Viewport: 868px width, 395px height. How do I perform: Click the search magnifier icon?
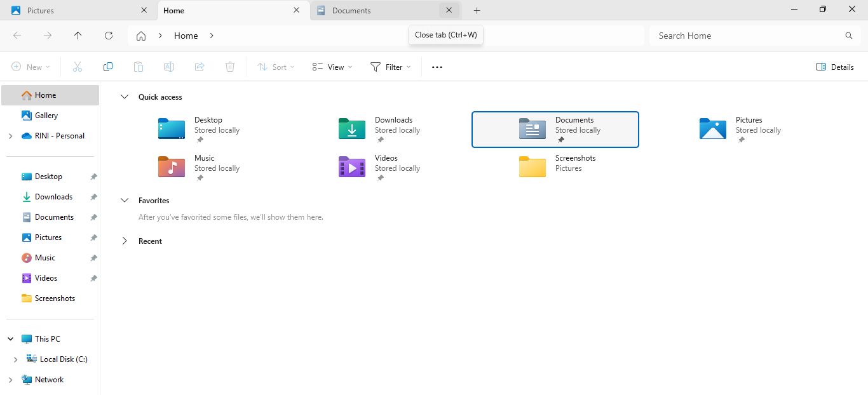click(848, 36)
